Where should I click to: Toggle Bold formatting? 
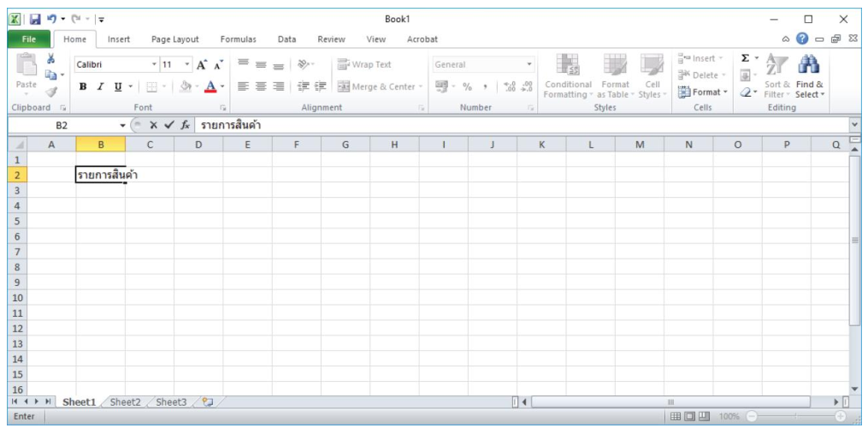83,86
